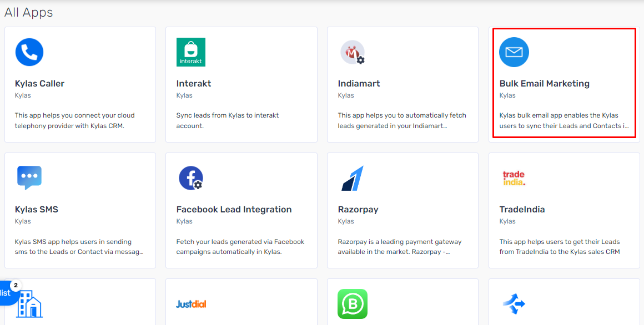Image resolution: width=644 pixels, height=325 pixels.
Task: Click the Indiamart card title
Action: [359, 83]
